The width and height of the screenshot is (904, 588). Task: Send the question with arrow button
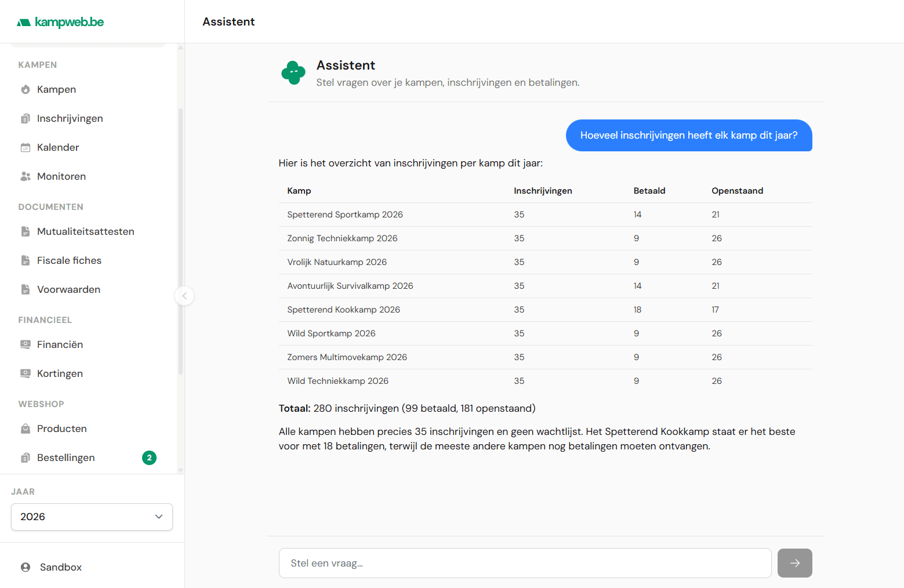click(794, 563)
